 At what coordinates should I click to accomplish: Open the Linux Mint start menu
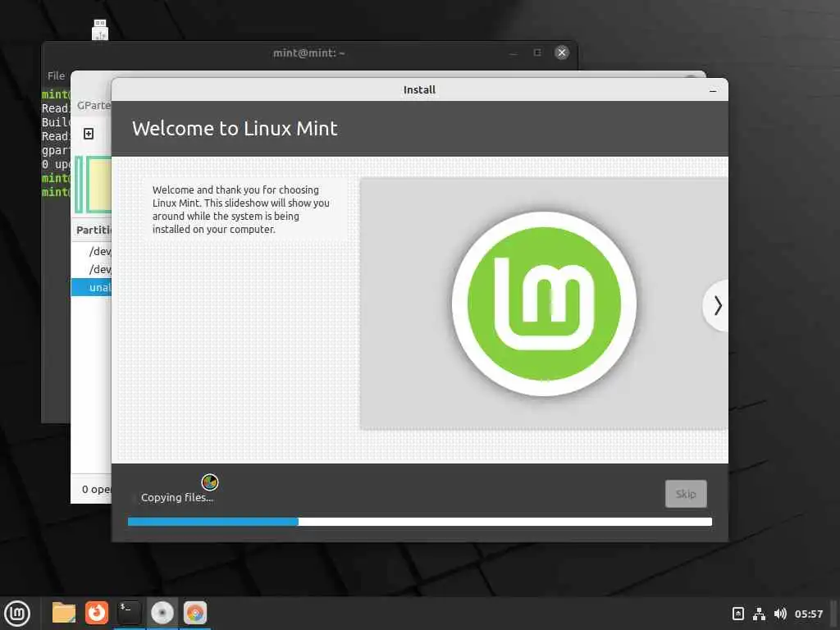pos(17,613)
